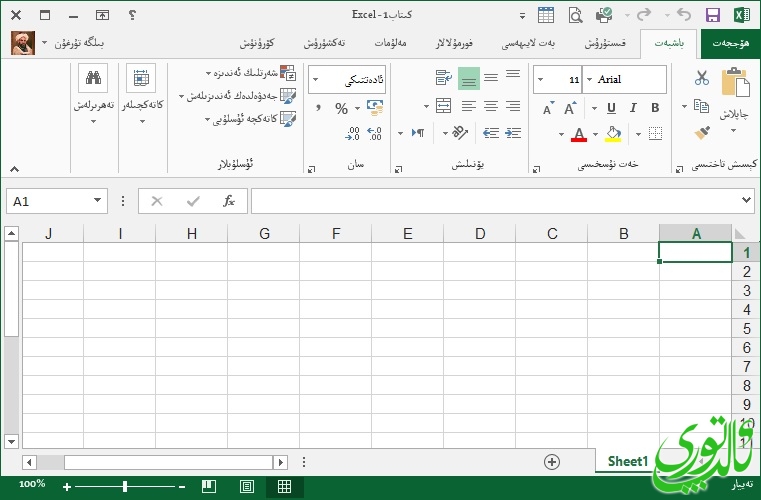Click the Zoom Out minus button
This screenshot has height=500, width=761.
coord(182,486)
